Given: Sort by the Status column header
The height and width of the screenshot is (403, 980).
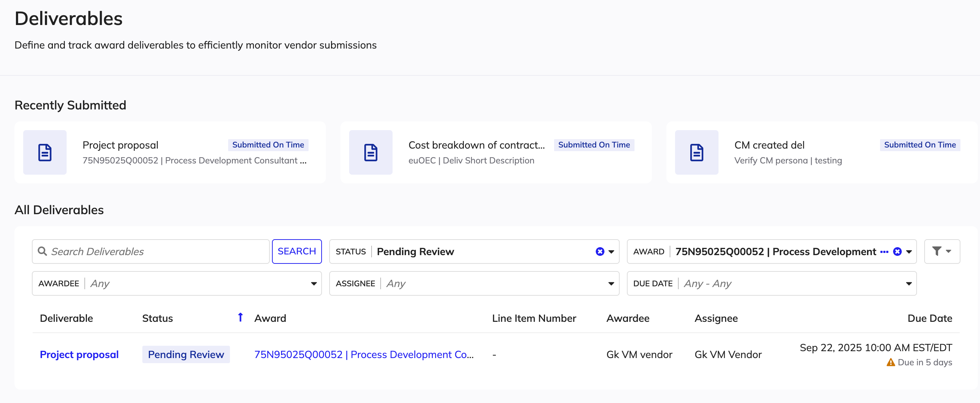Looking at the screenshot, I should tap(158, 318).
